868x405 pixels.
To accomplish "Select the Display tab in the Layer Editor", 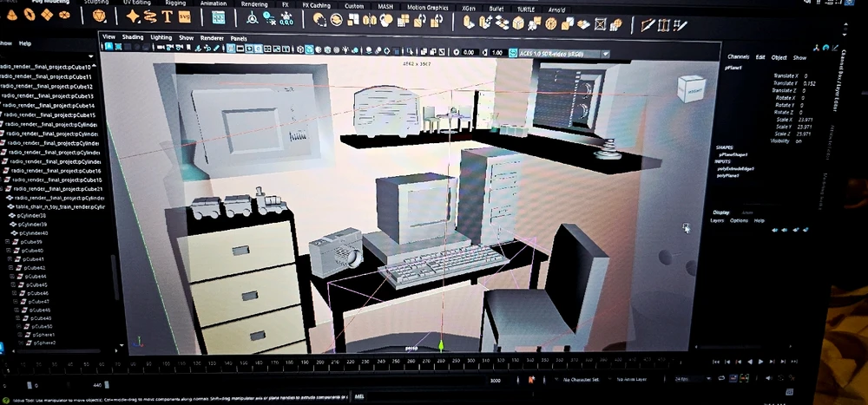I will [x=721, y=212].
